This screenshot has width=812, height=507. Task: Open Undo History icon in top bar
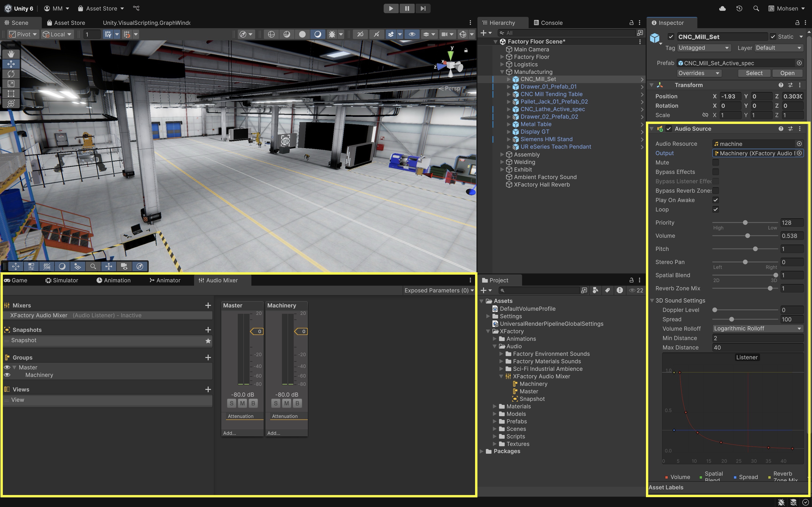(739, 8)
